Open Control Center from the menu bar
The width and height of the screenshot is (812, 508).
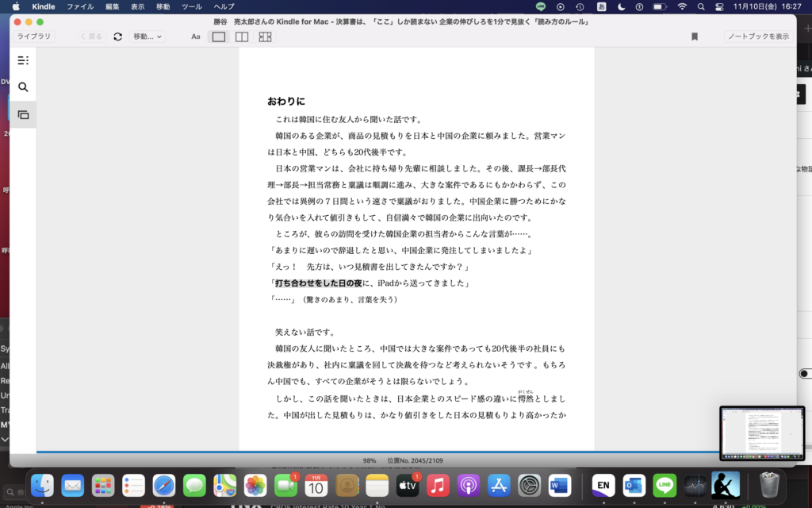[x=719, y=6]
